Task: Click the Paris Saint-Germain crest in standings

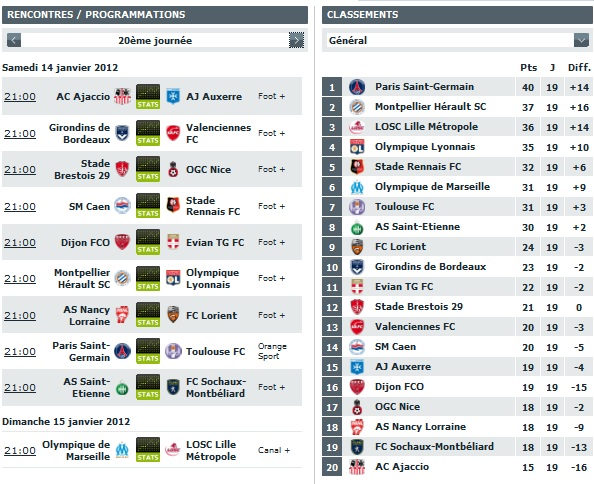Action: pos(357,87)
